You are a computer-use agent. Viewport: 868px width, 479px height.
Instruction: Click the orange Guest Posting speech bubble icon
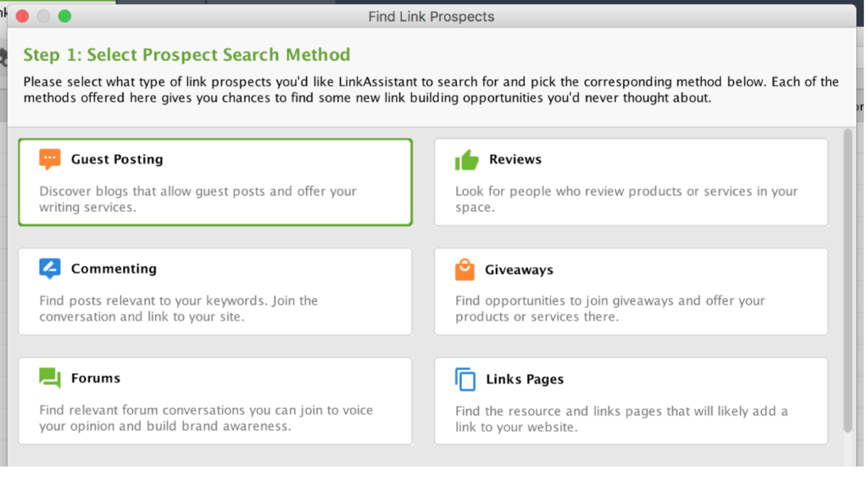click(x=50, y=159)
